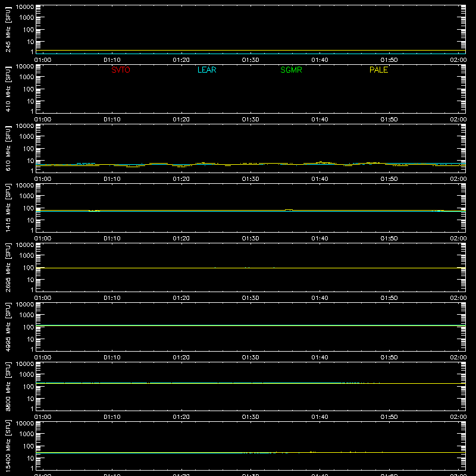Select the 8800 MHz [SFU] axis title

pyautogui.click(x=8, y=386)
